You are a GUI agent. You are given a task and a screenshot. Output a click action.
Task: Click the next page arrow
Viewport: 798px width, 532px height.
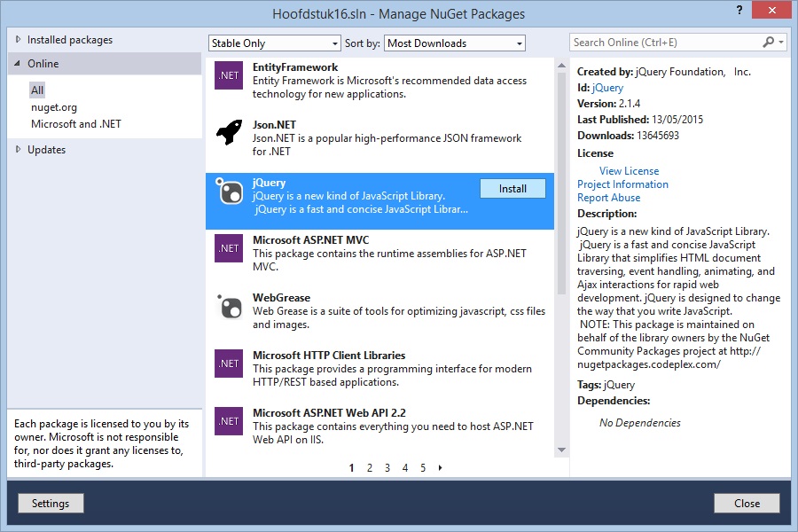pyautogui.click(x=440, y=467)
